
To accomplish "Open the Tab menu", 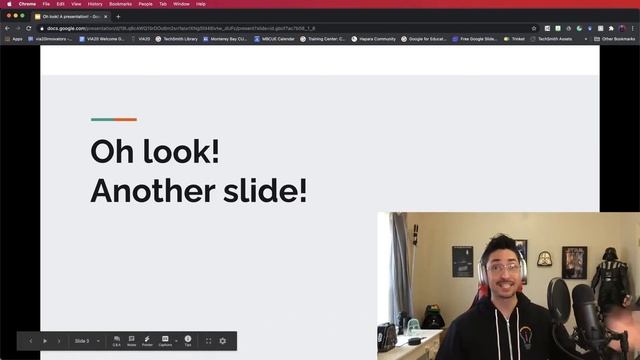I will (163, 4).
